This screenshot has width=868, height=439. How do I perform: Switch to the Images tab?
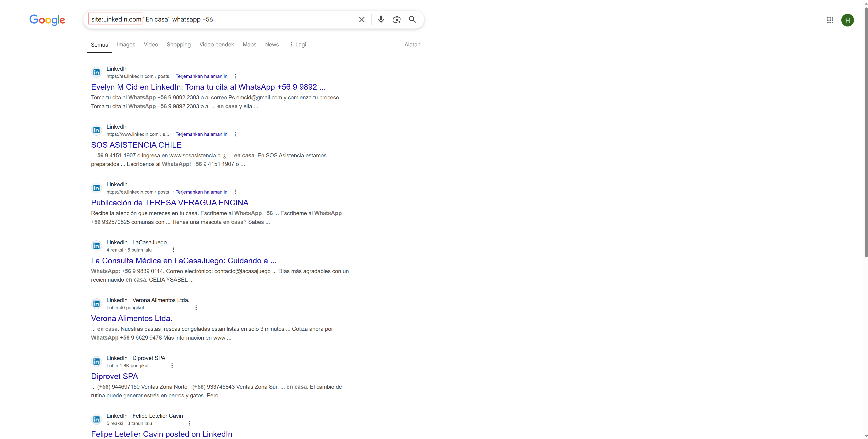pos(126,45)
